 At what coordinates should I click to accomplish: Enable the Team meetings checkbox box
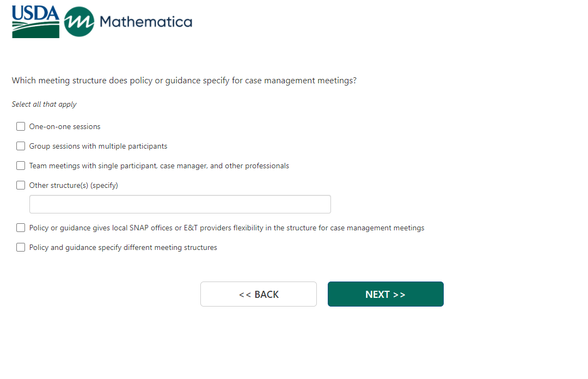pyautogui.click(x=21, y=166)
